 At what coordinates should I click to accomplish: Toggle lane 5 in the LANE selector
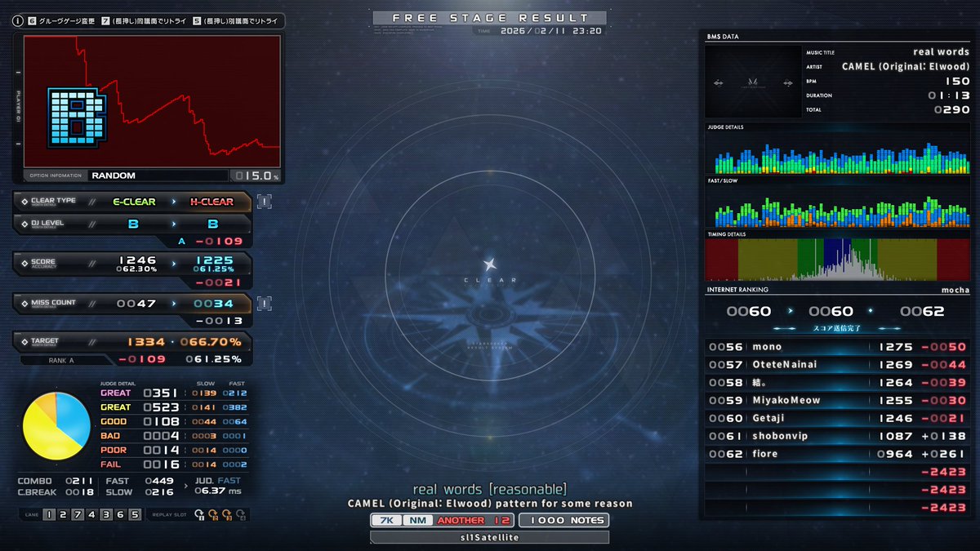[x=135, y=514]
